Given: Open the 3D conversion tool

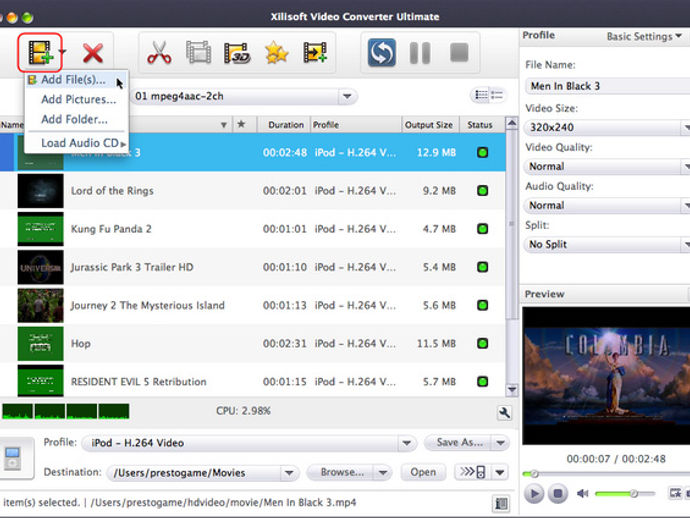Looking at the screenshot, I should pos(237,53).
